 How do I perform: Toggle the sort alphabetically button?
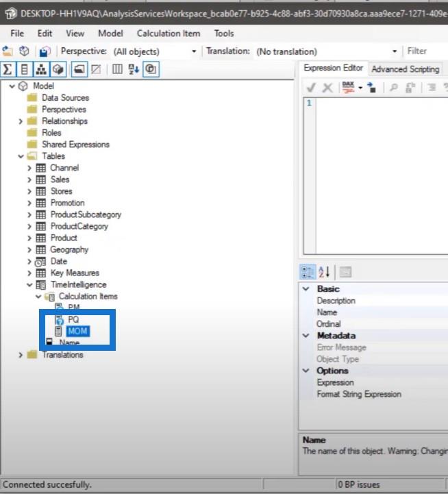tap(134, 69)
